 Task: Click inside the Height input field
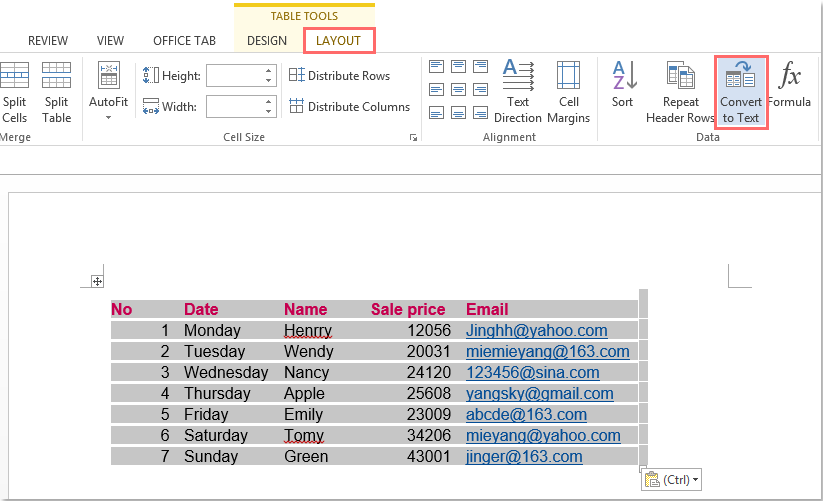tap(234, 76)
